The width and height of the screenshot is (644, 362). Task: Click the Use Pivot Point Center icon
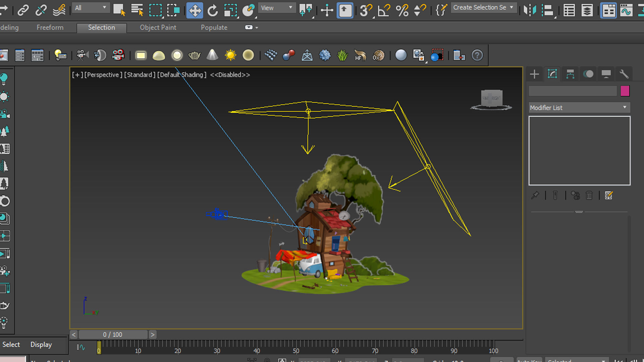click(306, 10)
